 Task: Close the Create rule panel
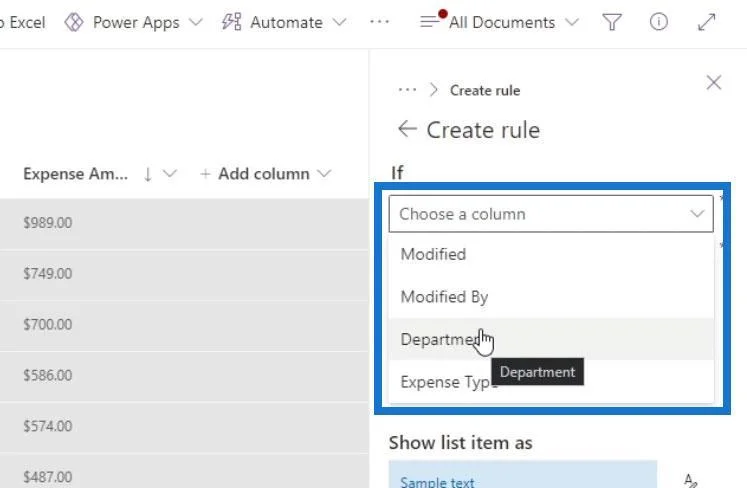pos(714,82)
